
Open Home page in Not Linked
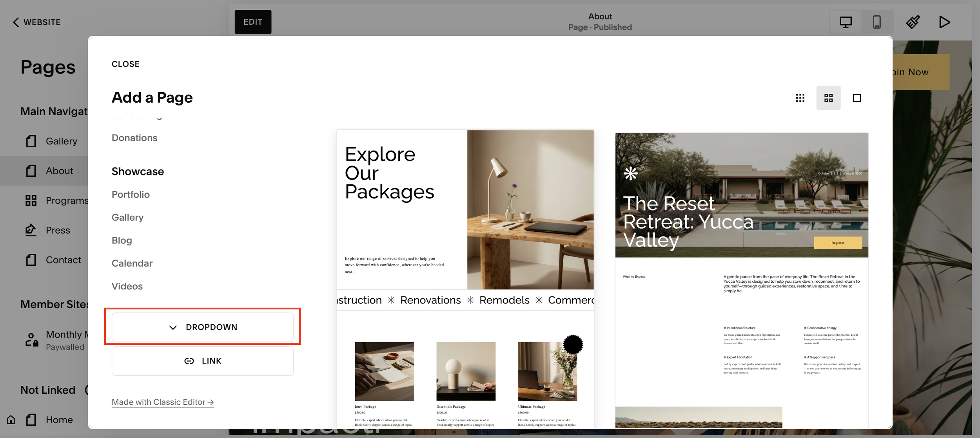coord(59,420)
